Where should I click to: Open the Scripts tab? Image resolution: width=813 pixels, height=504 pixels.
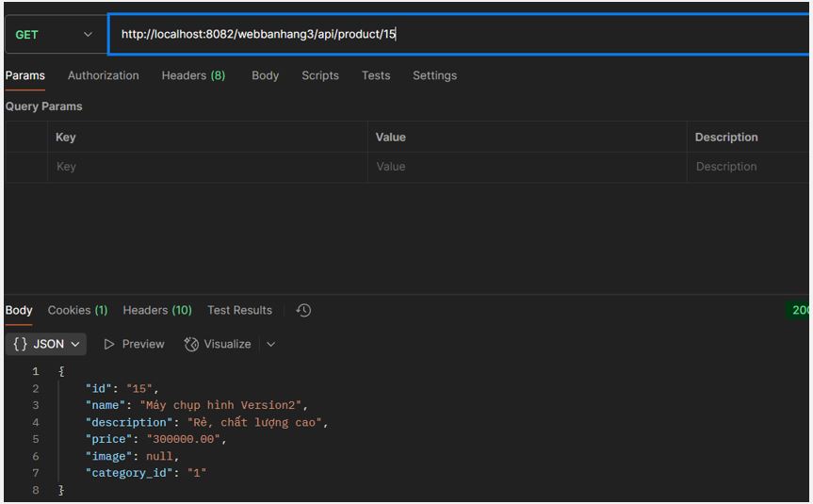click(319, 75)
